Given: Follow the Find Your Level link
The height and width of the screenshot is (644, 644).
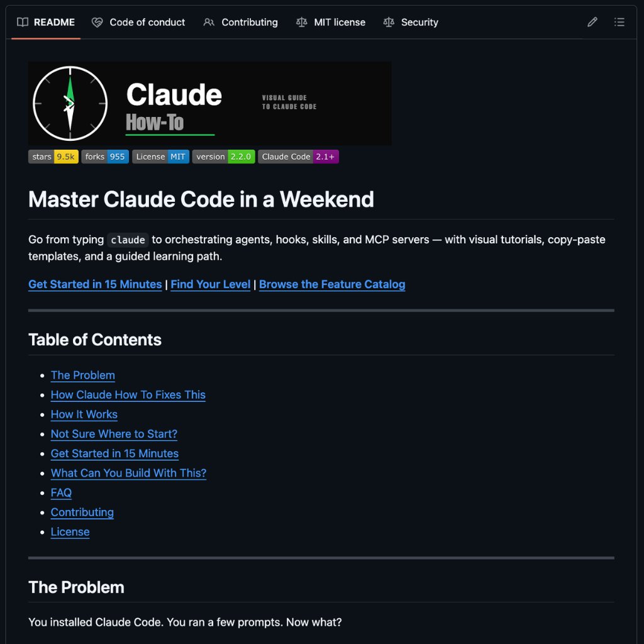Looking at the screenshot, I should [210, 284].
